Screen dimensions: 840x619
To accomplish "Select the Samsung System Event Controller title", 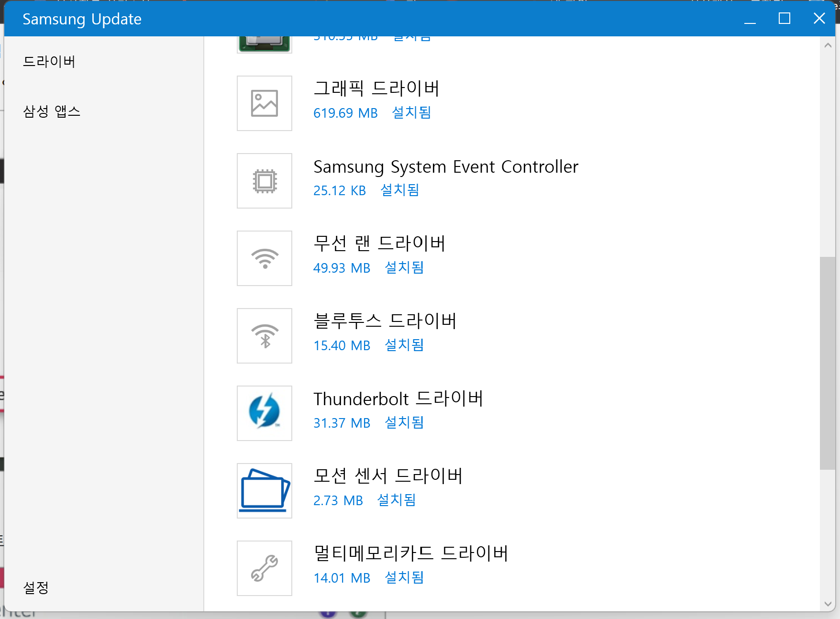I will pyautogui.click(x=446, y=166).
